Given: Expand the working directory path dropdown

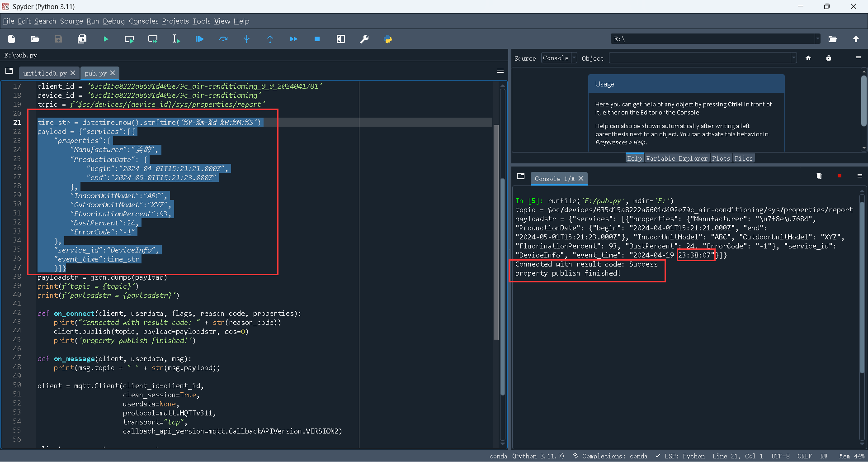Looking at the screenshot, I should point(817,39).
